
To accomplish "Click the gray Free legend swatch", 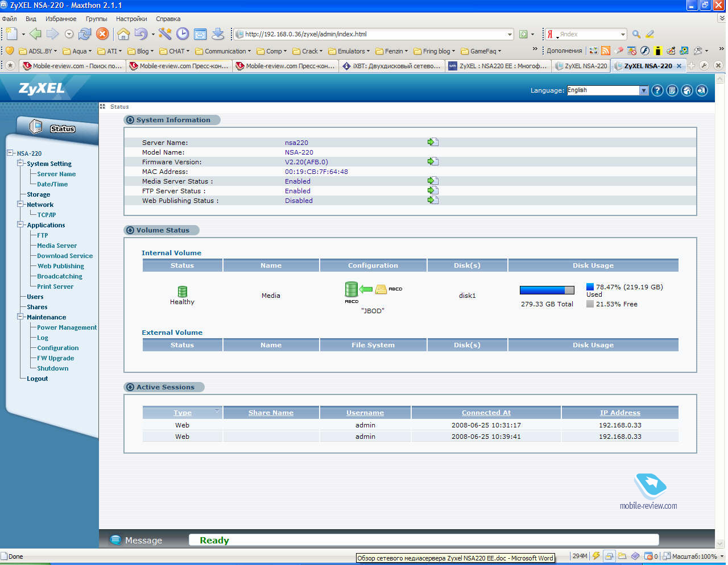I will [590, 304].
